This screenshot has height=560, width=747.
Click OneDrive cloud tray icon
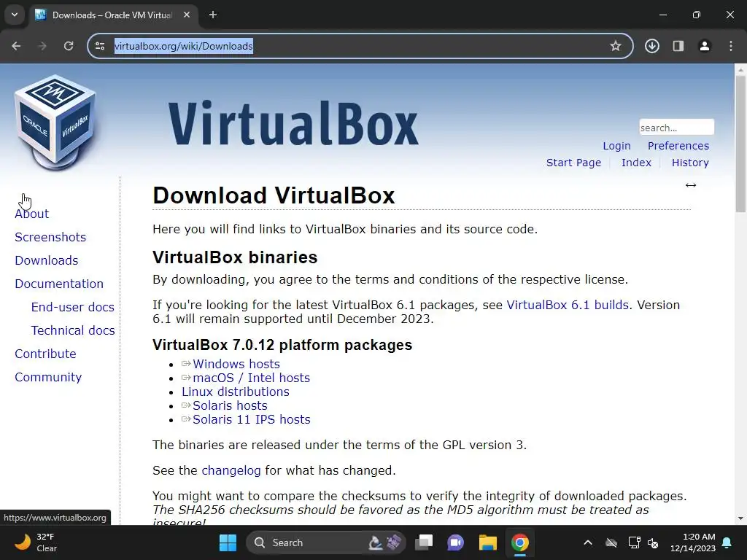(x=611, y=542)
